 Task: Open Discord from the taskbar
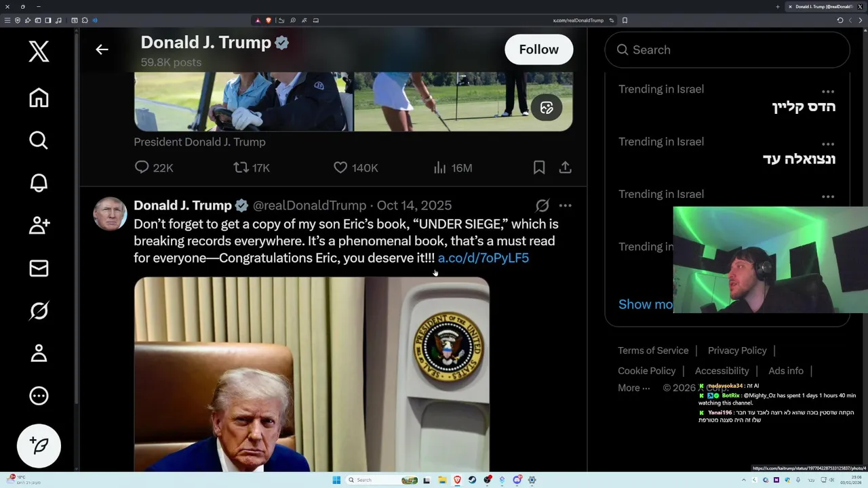517,480
